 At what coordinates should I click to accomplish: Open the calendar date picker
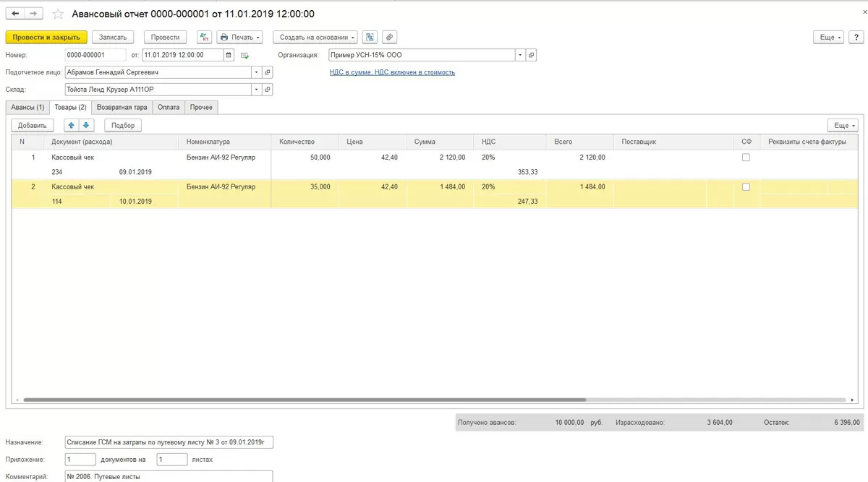coord(229,55)
